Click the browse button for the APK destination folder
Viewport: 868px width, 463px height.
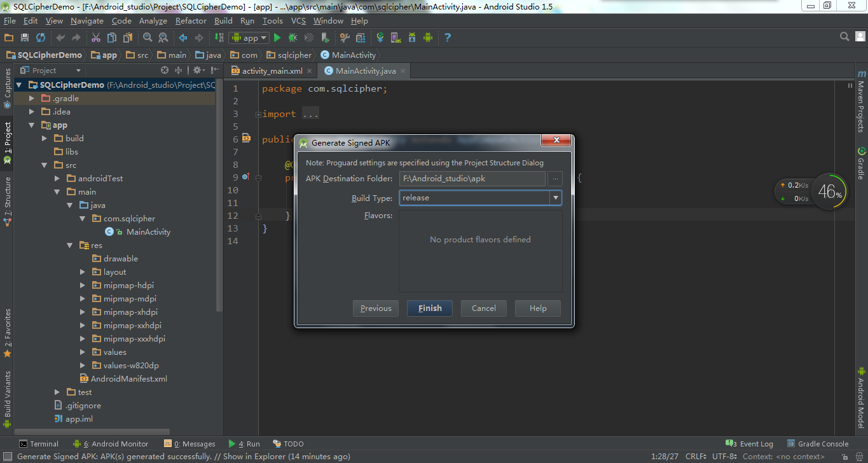[x=556, y=179]
